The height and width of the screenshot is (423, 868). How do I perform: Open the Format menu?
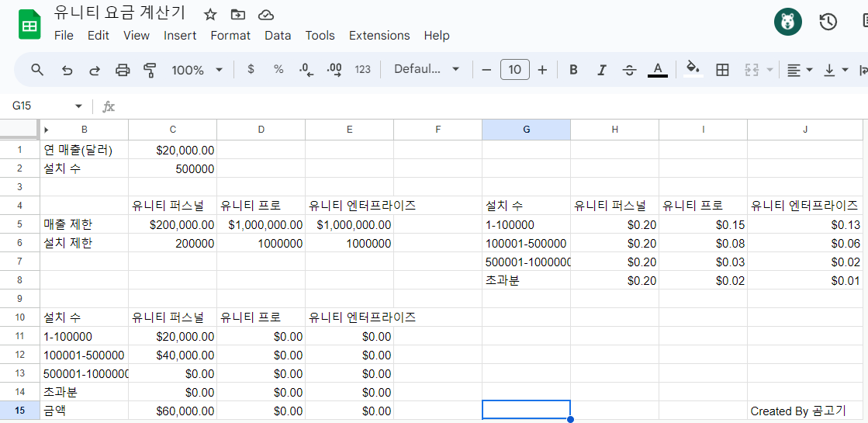point(230,36)
